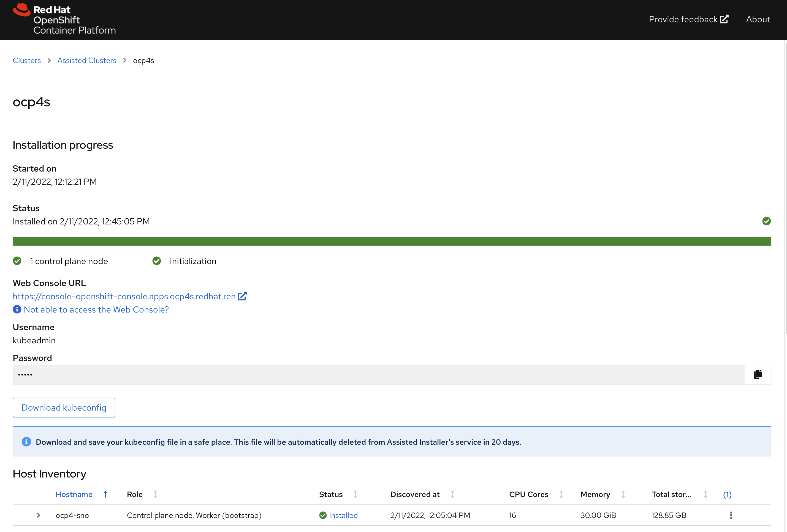Go to Assisted Clusters breadcrumb
This screenshot has height=532, width=787.
click(x=87, y=60)
